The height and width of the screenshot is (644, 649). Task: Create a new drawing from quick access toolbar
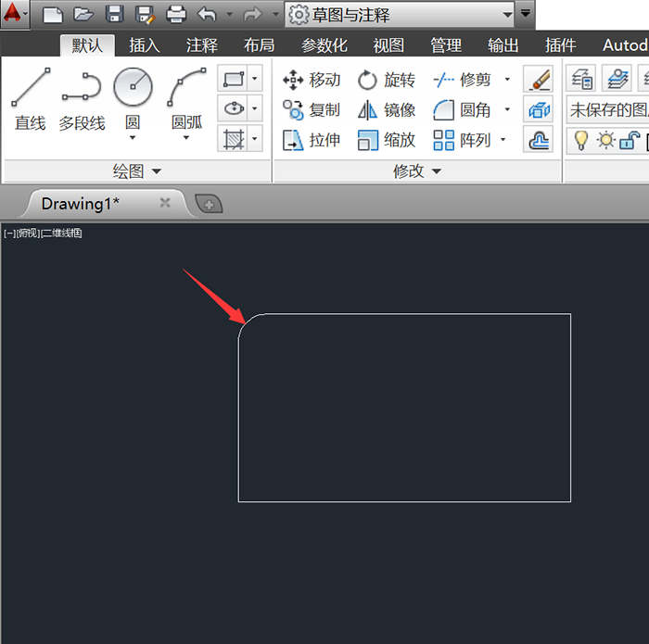pos(53,15)
